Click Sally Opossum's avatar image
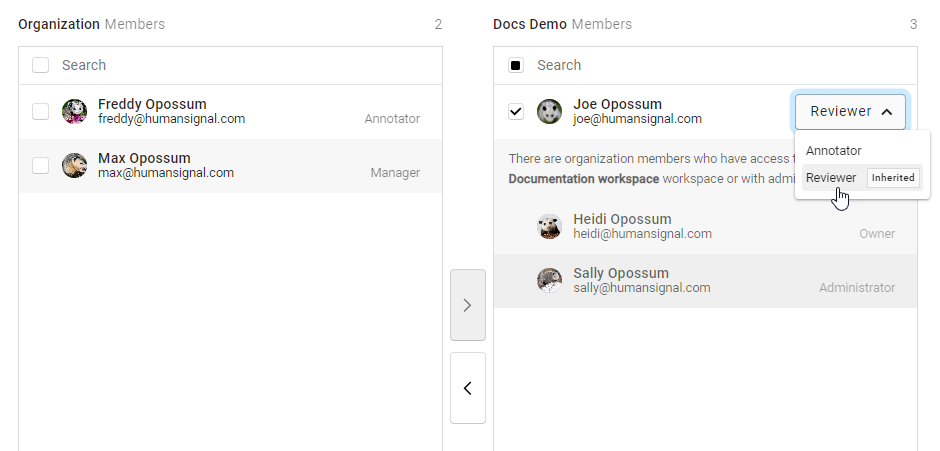 (x=549, y=281)
